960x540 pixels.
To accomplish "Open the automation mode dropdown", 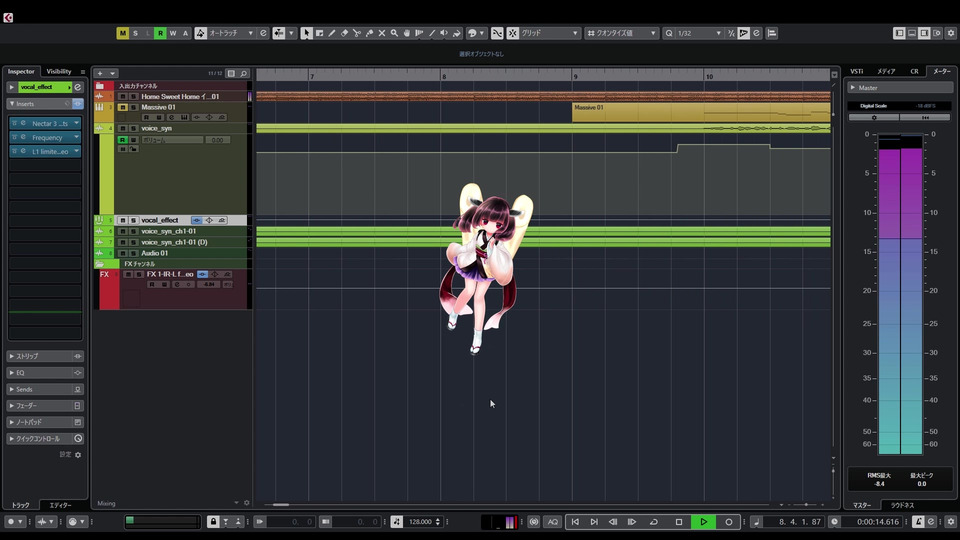I will pyautogui.click(x=231, y=33).
